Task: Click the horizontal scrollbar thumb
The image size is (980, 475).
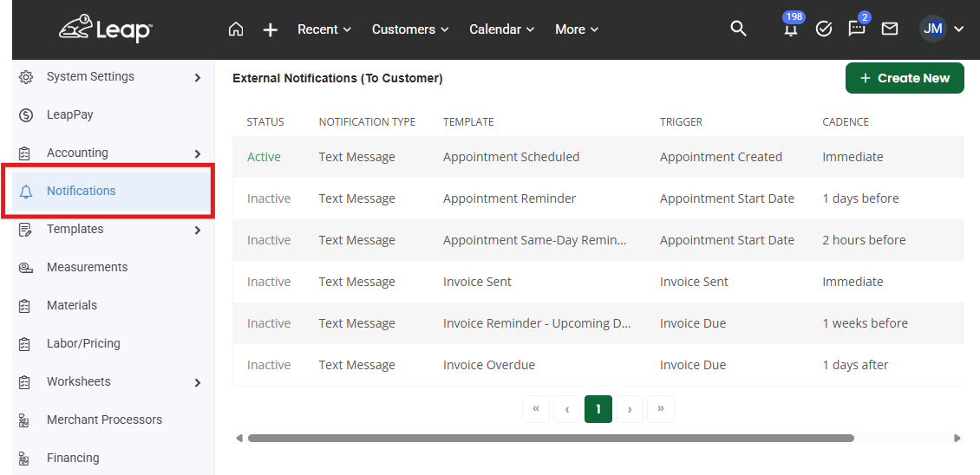Action: (x=551, y=438)
